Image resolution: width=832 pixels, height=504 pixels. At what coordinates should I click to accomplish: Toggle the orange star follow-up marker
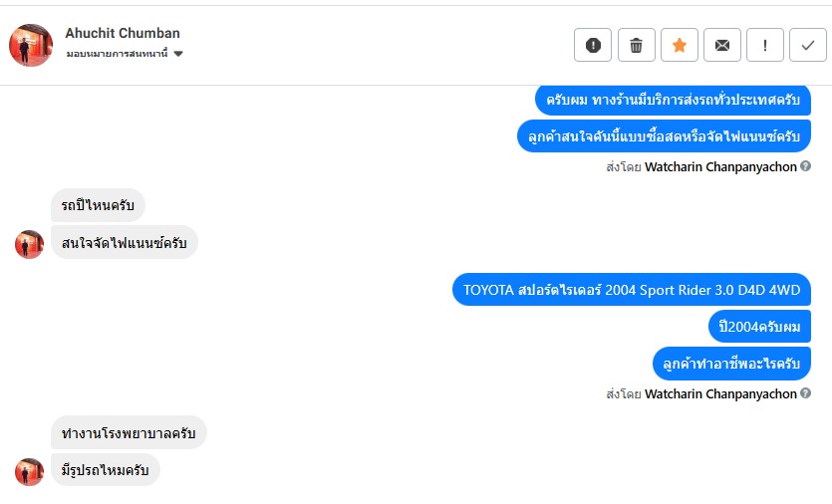680,45
